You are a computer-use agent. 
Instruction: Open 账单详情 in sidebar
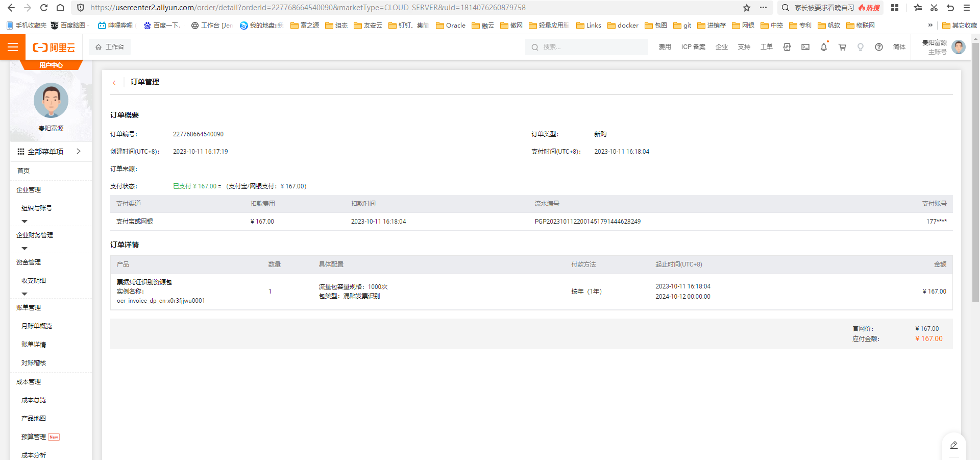[x=34, y=345]
